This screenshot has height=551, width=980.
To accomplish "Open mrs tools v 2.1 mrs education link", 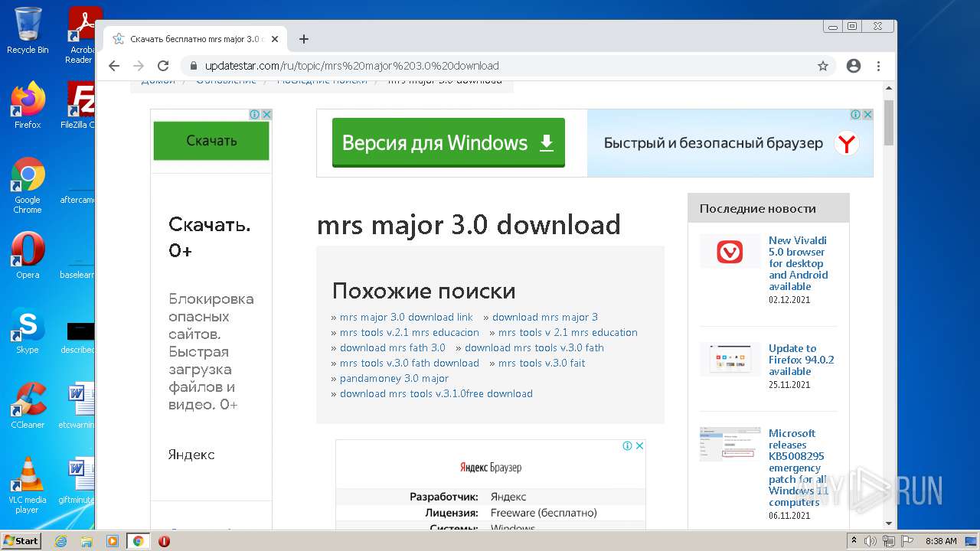I will tap(567, 332).
